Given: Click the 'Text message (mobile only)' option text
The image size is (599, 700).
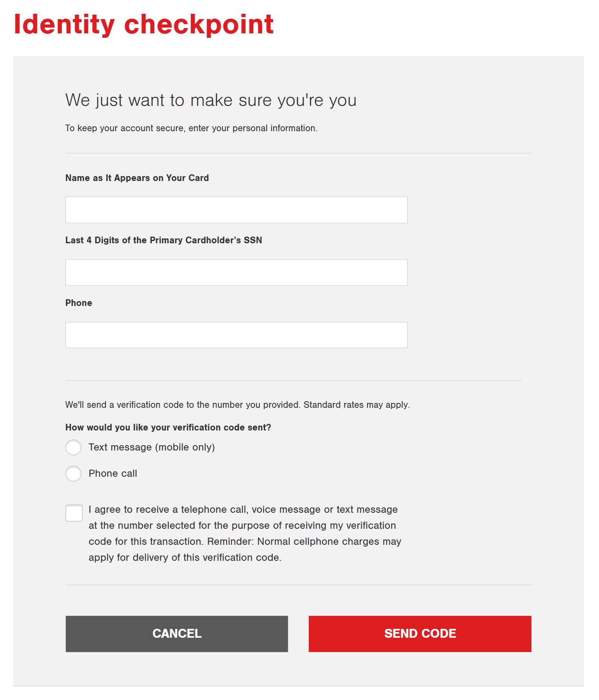Looking at the screenshot, I should click(x=152, y=447).
